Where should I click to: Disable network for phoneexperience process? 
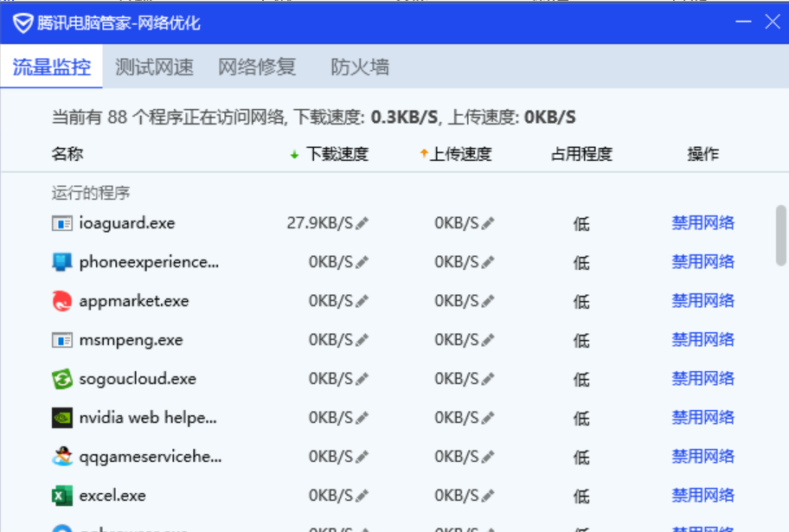702,261
